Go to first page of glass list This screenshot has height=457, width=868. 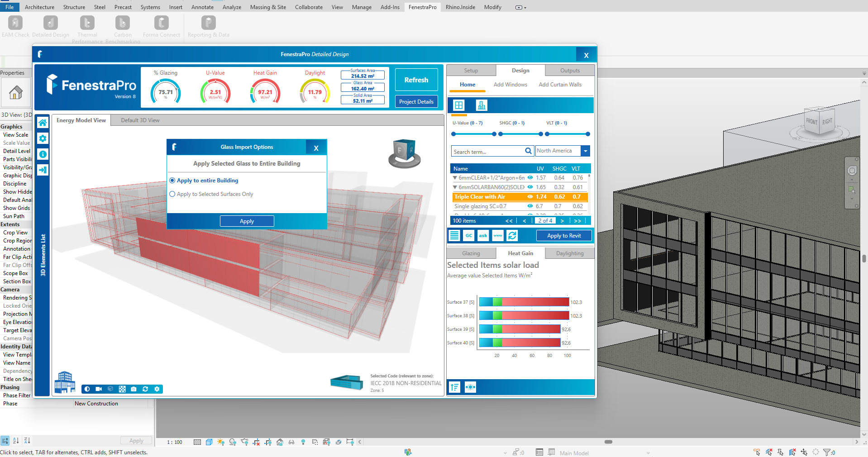[509, 221]
